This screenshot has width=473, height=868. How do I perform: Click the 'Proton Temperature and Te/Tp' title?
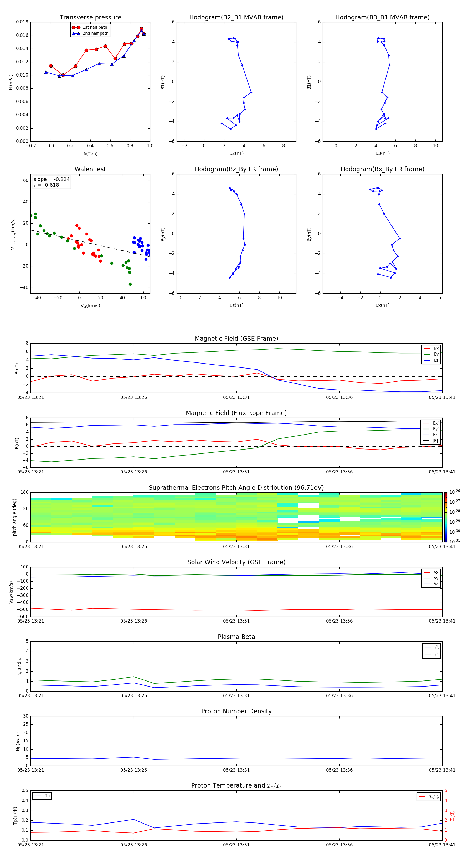[236, 786]
